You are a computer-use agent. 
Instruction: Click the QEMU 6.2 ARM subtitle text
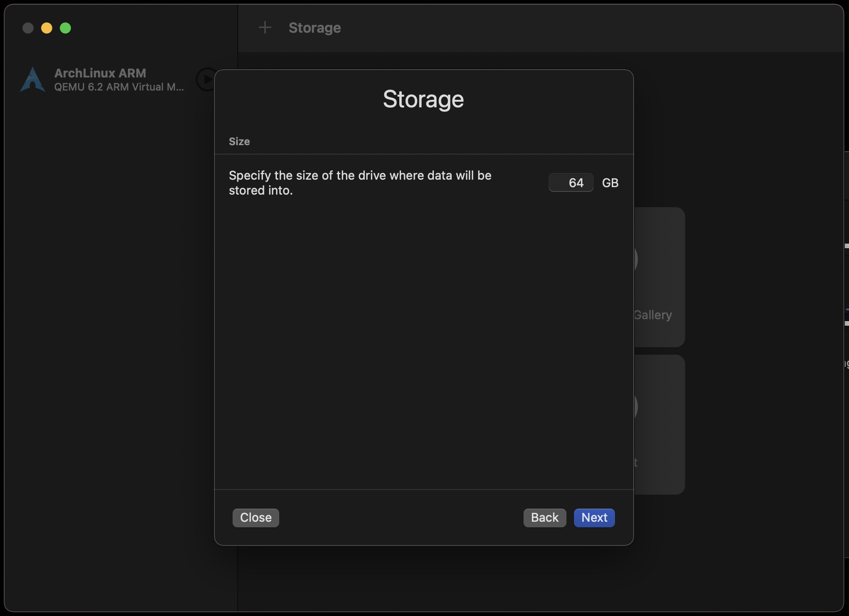(119, 87)
